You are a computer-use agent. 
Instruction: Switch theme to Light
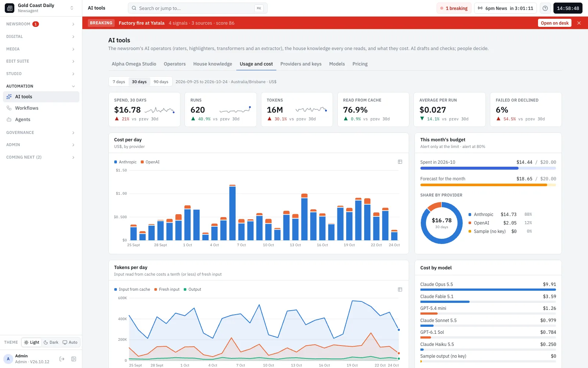tap(32, 342)
